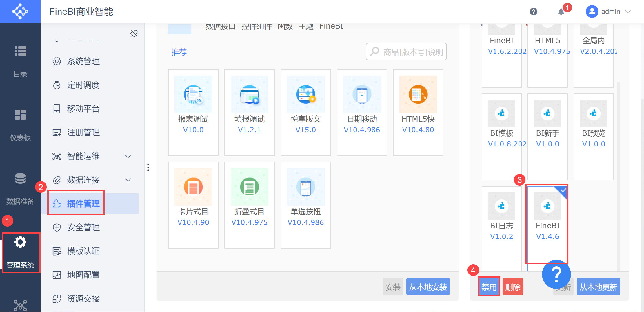The width and height of the screenshot is (644, 312).
Task: Focus the 商品|版本号|说明 search field
Action: tap(406, 52)
